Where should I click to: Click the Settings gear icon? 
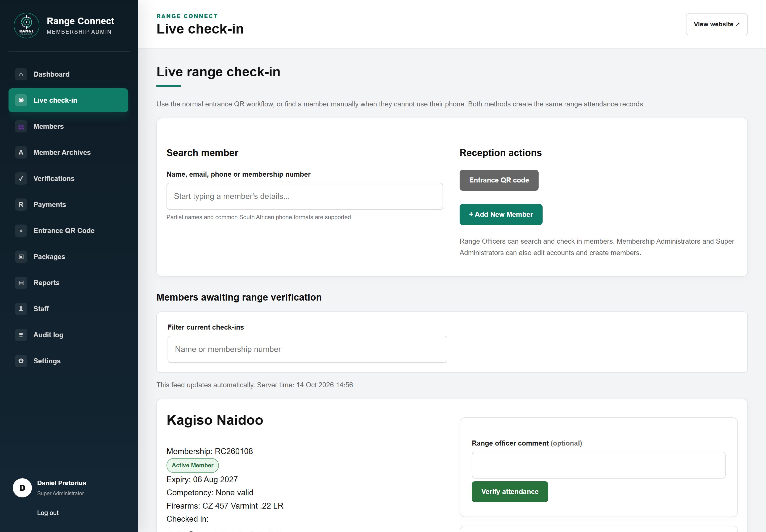(x=21, y=361)
